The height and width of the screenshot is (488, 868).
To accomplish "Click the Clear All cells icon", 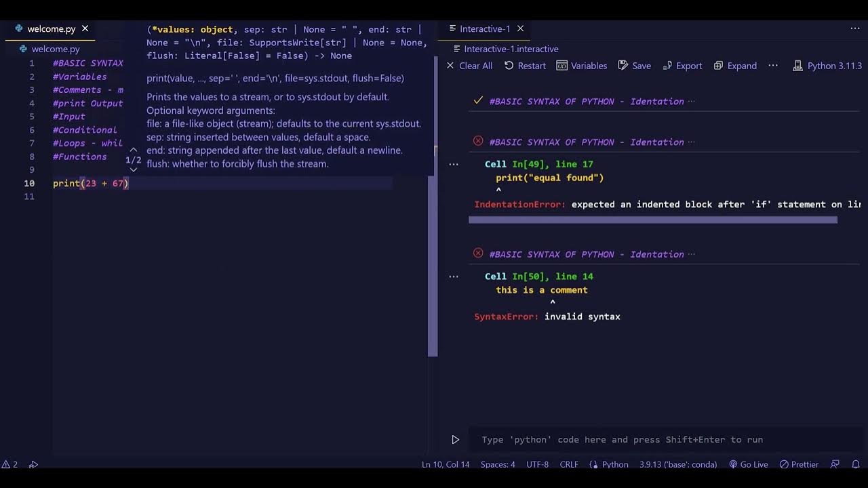I will click(450, 66).
